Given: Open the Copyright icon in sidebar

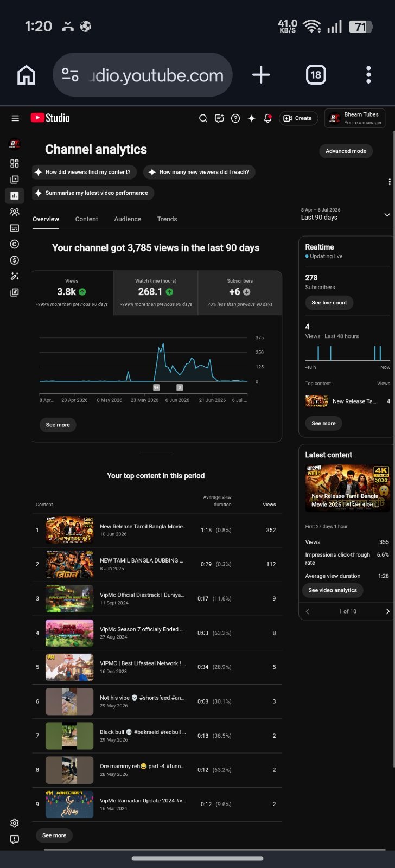Looking at the screenshot, I should click(x=15, y=244).
